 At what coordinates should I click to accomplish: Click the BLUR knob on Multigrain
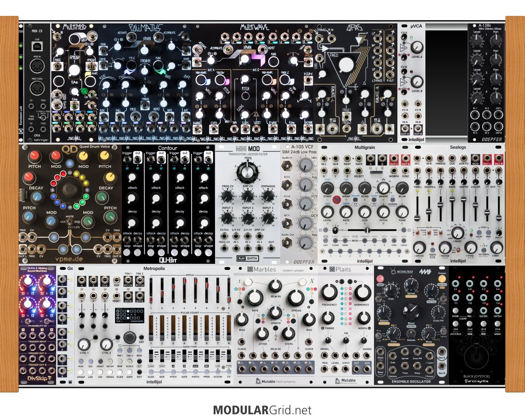[x=402, y=188]
